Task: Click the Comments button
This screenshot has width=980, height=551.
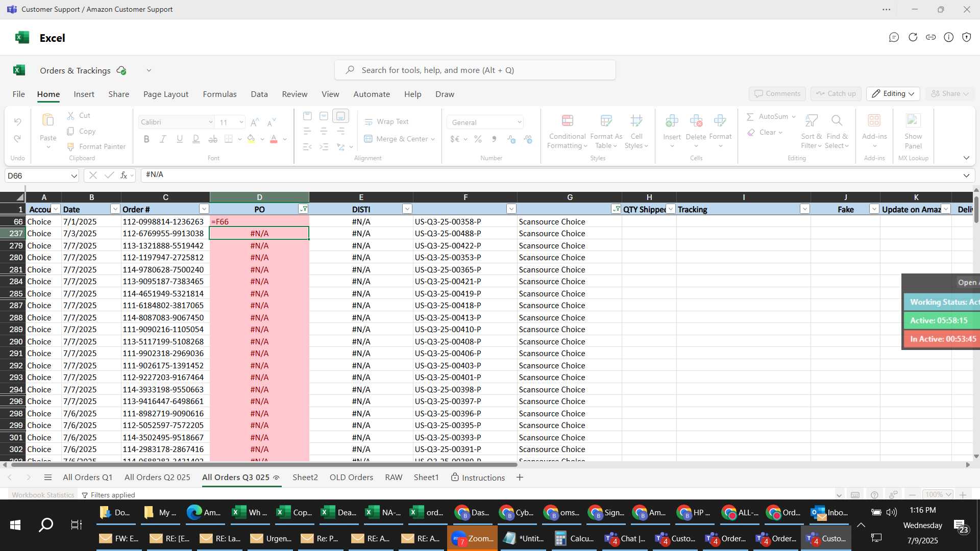Action: 777,94
